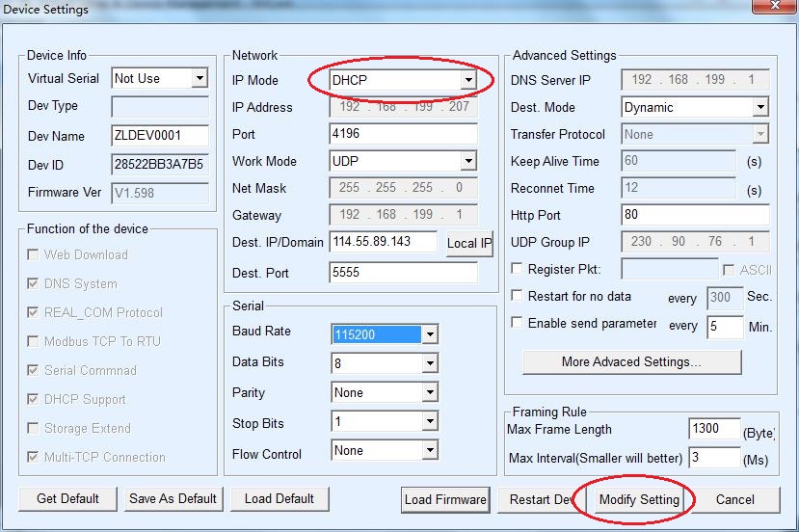Check the Enable send parameter option
The height and width of the screenshot is (532, 799).
518,323
